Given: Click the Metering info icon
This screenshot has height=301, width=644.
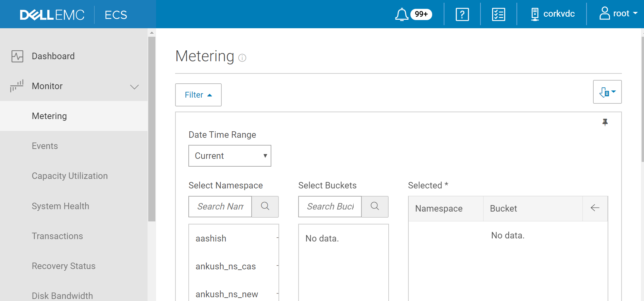Looking at the screenshot, I should coord(242,58).
